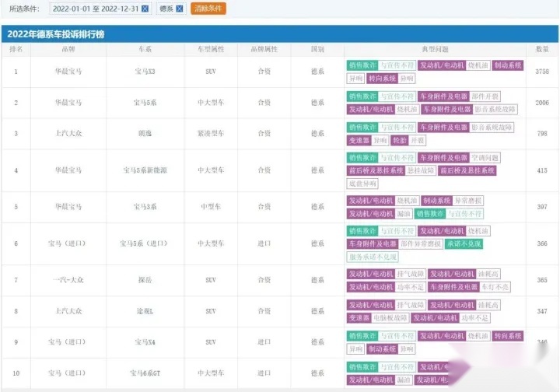Open the 宝马6系GT series entry

(145, 373)
